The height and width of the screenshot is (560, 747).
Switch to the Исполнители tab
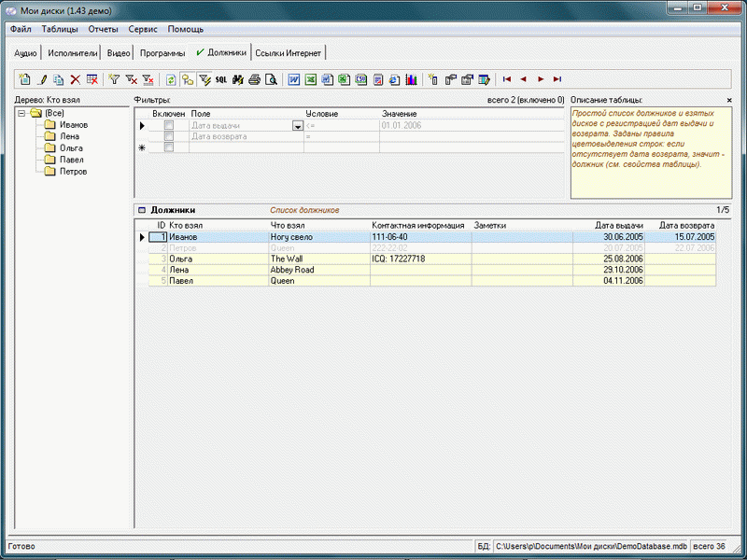click(x=73, y=53)
